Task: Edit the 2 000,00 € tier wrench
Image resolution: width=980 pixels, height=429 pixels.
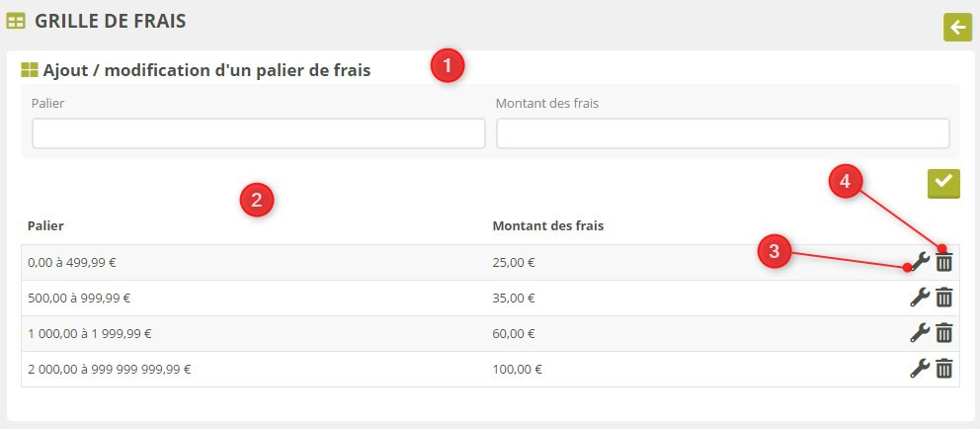Action: [x=920, y=369]
